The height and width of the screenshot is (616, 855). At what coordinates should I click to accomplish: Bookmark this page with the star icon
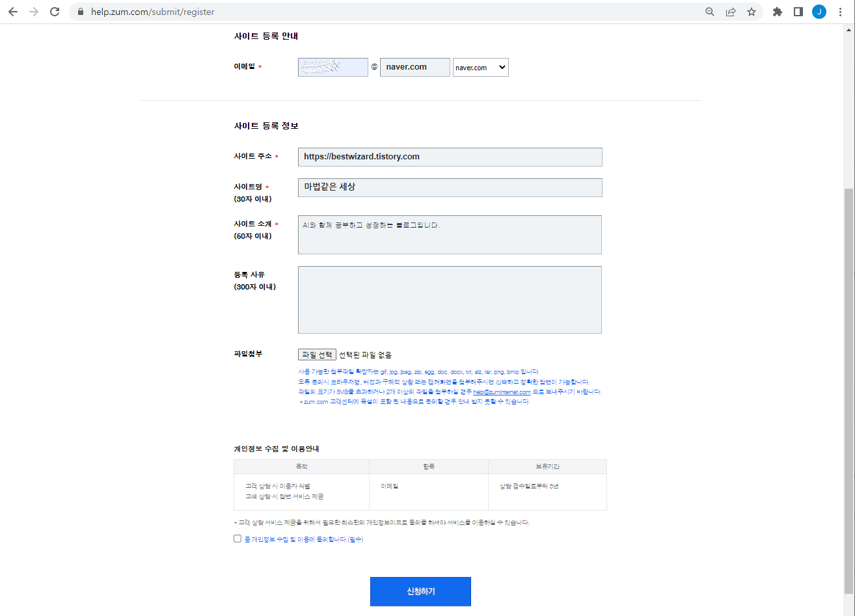pyautogui.click(x=752, y=11)
